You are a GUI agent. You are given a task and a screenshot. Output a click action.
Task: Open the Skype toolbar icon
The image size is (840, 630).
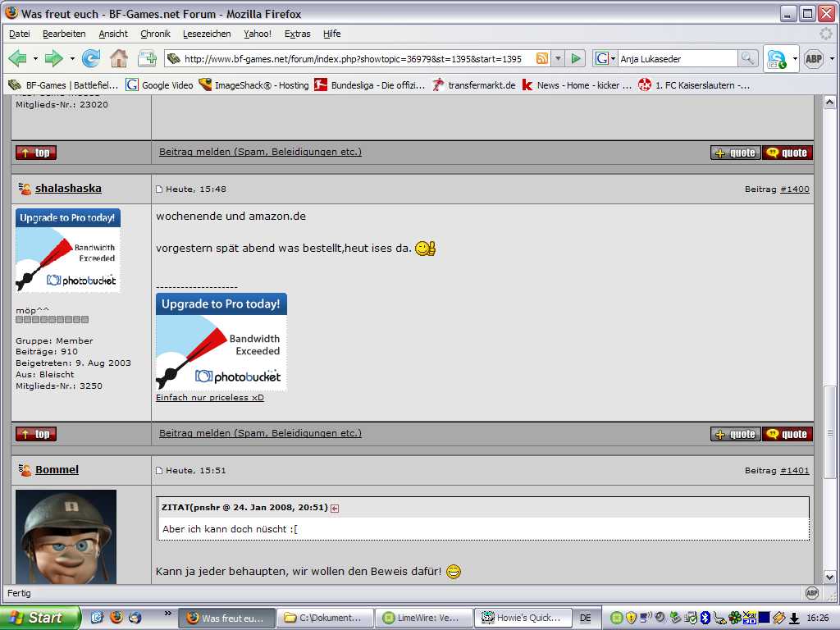point(776,59)
